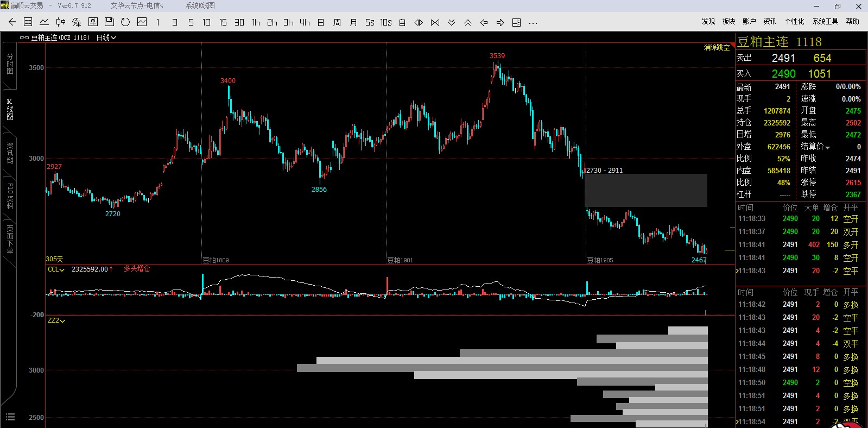Click the back arrow toolbar icon
Viewport: 868px width, 428px height.
tap(12, 22)
